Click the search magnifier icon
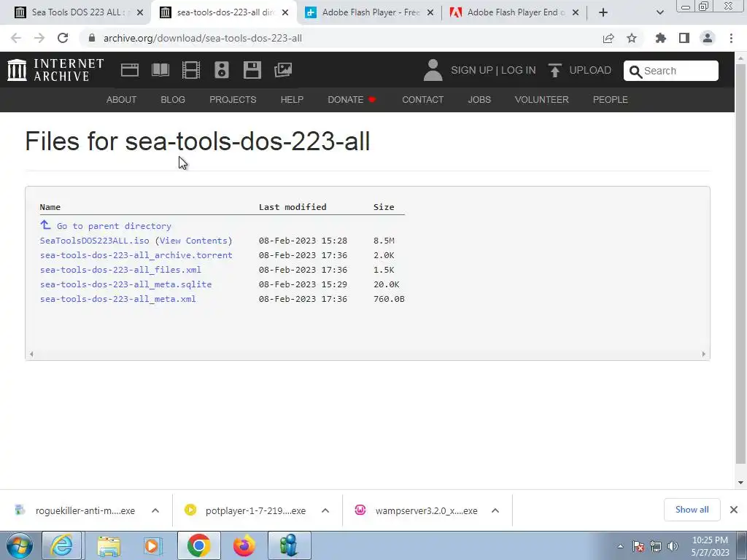Screen dimensions: 747x560 (635, 71)
